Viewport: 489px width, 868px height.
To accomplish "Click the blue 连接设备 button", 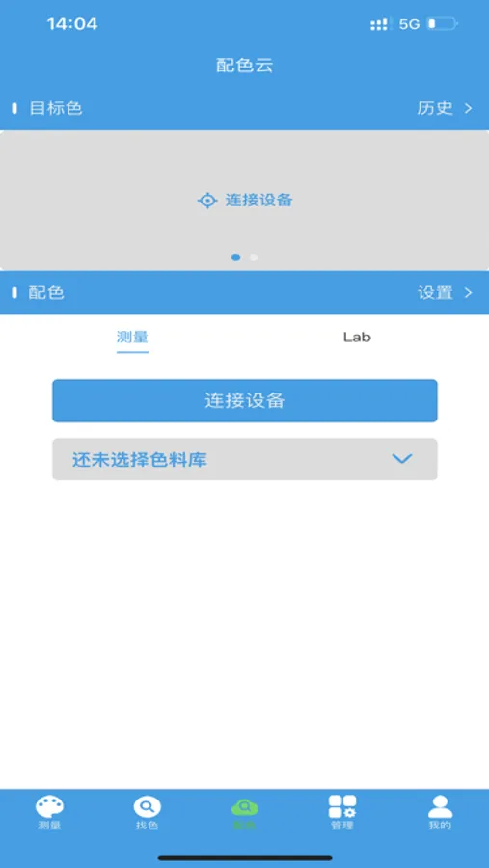I will click(245, 400).
